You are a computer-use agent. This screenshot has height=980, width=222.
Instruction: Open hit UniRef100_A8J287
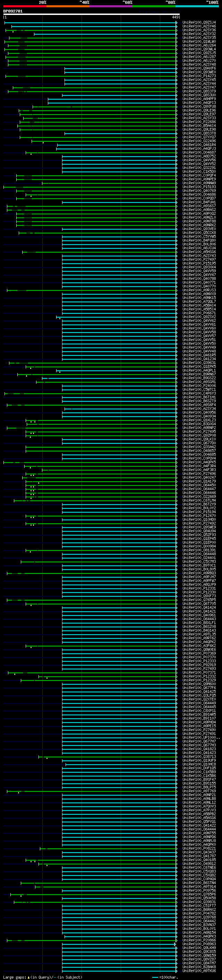point(199,57)
